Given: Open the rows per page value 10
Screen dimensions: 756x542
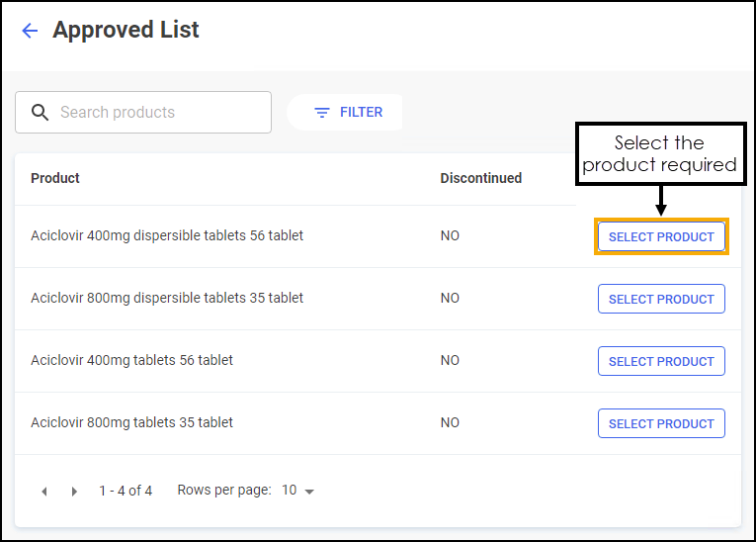Looking at the screenshot, I should (290, 491).
